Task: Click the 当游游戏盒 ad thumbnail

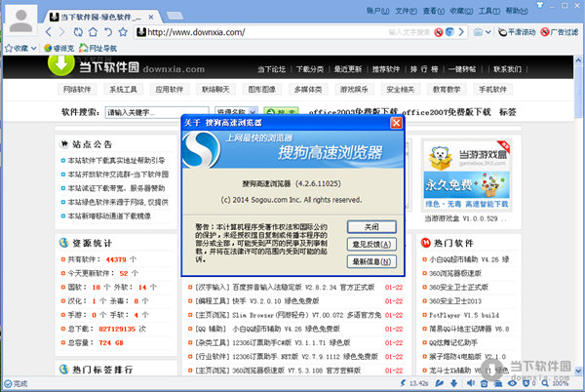Action: coord(467,176)
